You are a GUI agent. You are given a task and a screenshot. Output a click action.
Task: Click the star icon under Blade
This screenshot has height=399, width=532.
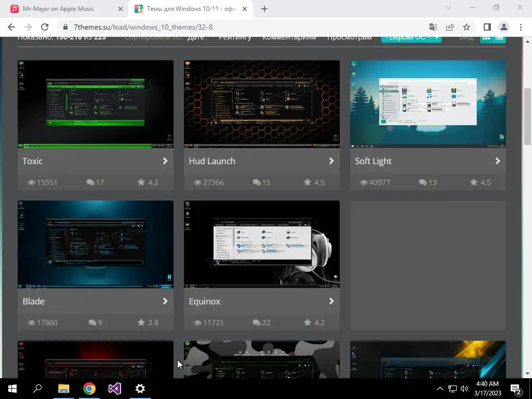tap(141, 322)
